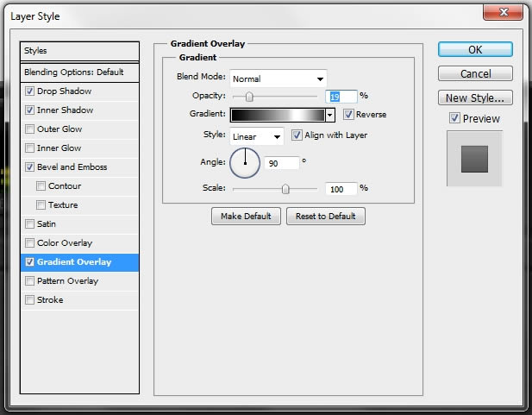Click the Opacity percent input field
The width and height of the screenshot is (532, 415).
tap(341, 97)
